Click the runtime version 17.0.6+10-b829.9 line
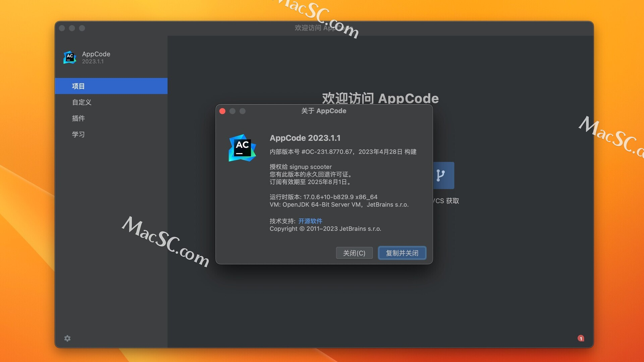Viewport: 644px width, 362px height. click(x=323, y=197)
